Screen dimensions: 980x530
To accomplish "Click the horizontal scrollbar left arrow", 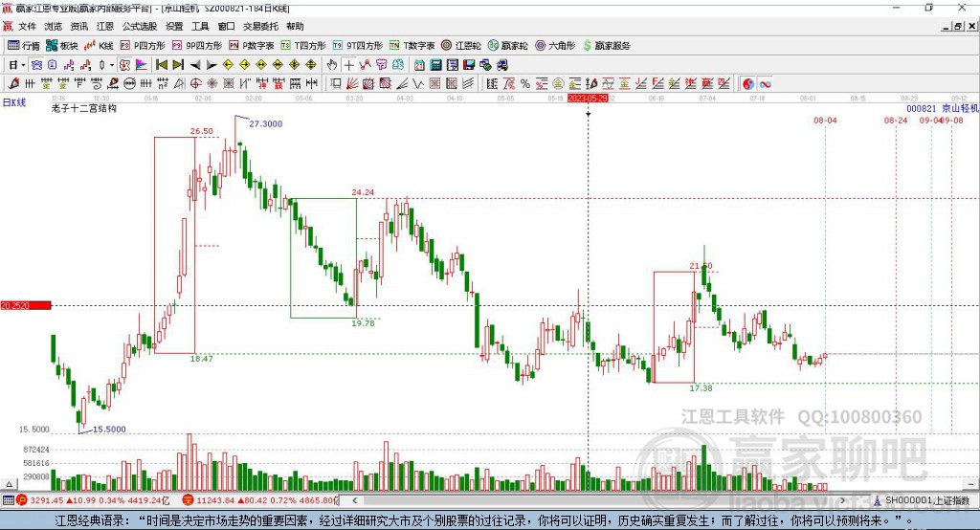I will point(354,500).
